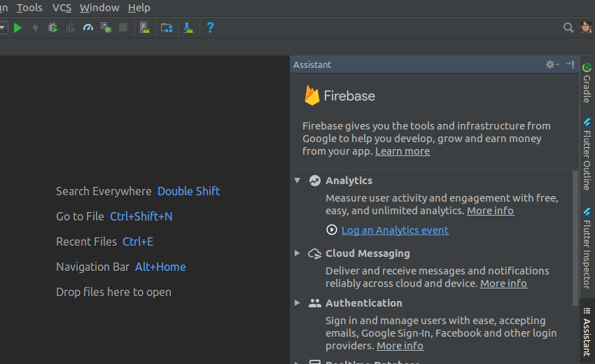The width and height of the screenshot is (595, 364).
Task: Stop the running process
Action: pos(123,27)
